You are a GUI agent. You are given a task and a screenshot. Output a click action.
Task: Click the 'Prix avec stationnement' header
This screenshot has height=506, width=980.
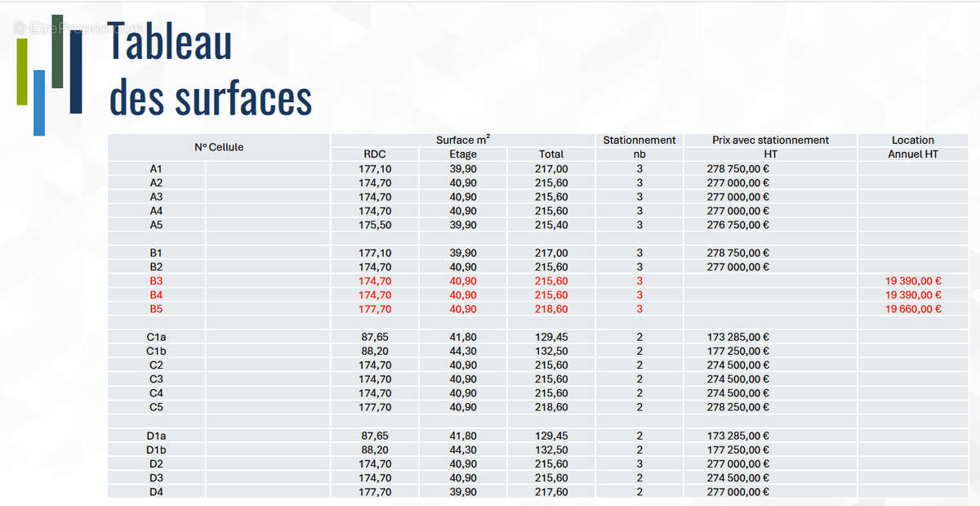pos(770,140)
